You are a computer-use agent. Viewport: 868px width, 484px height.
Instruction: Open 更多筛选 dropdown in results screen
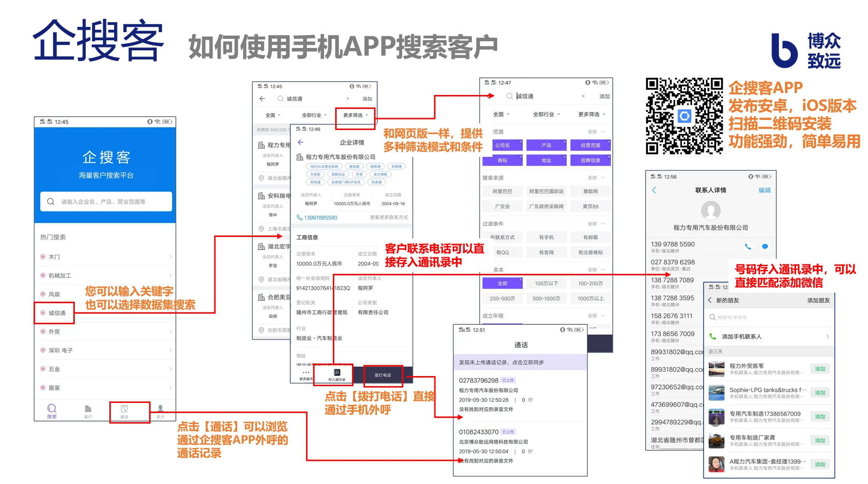click(x=355, y=115)
